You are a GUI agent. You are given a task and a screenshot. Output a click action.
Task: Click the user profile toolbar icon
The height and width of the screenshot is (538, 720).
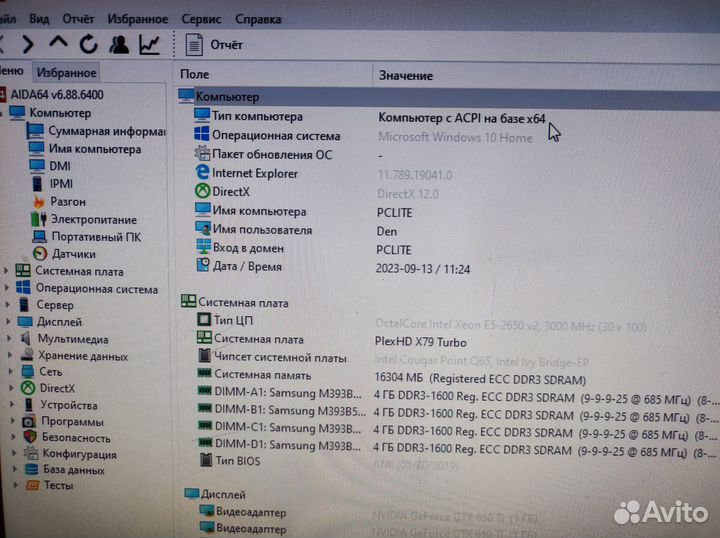(x=119, y=45)
